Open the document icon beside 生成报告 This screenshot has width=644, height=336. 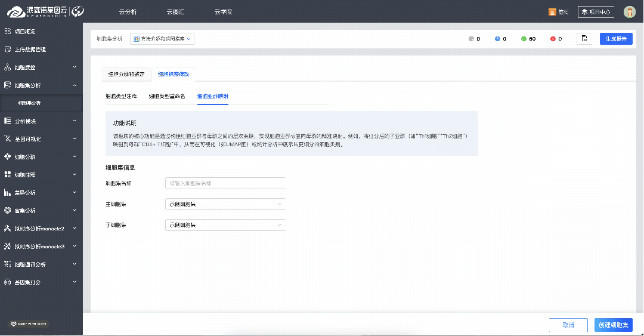click(584, 39)
